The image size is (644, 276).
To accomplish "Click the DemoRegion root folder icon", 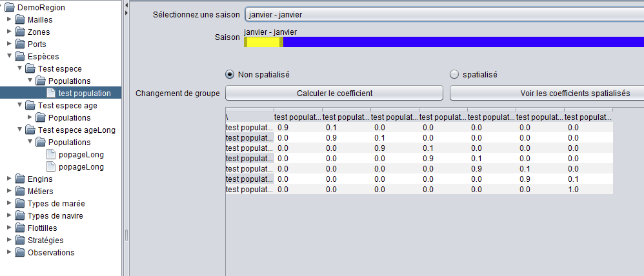I will pyautogui.click(x=10, y=7).
